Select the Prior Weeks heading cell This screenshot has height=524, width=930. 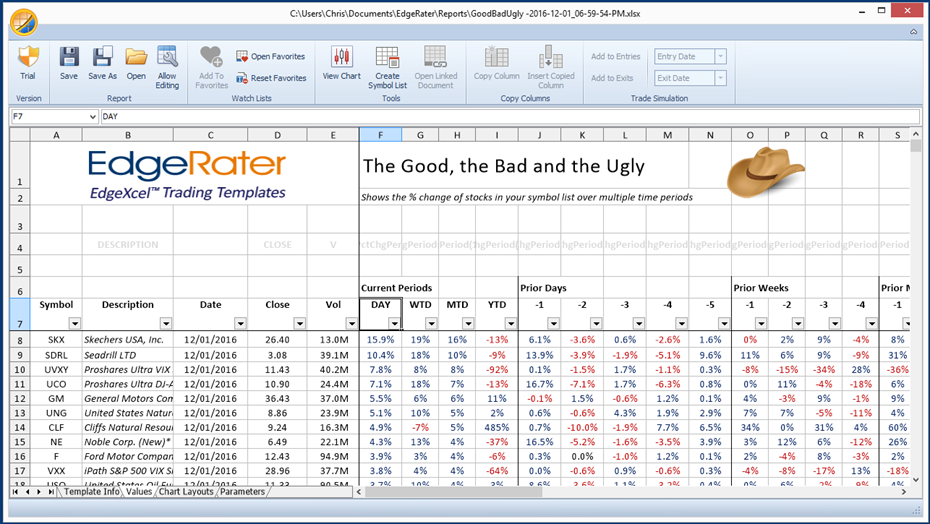(x=761, y=288)
